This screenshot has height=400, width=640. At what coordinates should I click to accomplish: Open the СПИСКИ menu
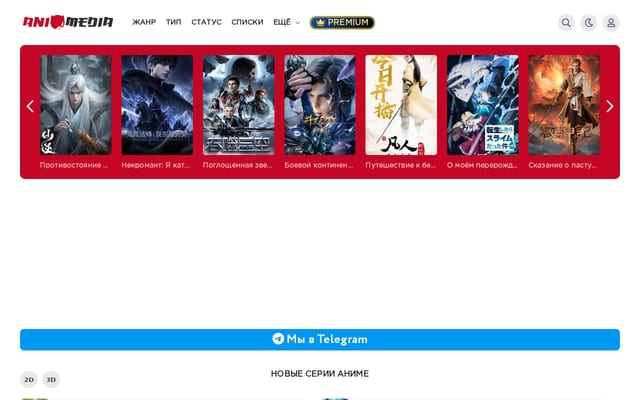pos(247,22)
